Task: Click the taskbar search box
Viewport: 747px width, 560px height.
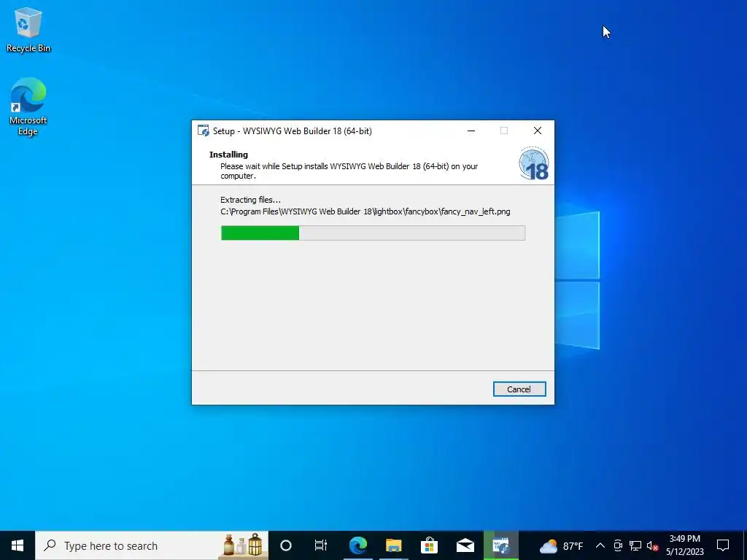Action: pos(152,545)
